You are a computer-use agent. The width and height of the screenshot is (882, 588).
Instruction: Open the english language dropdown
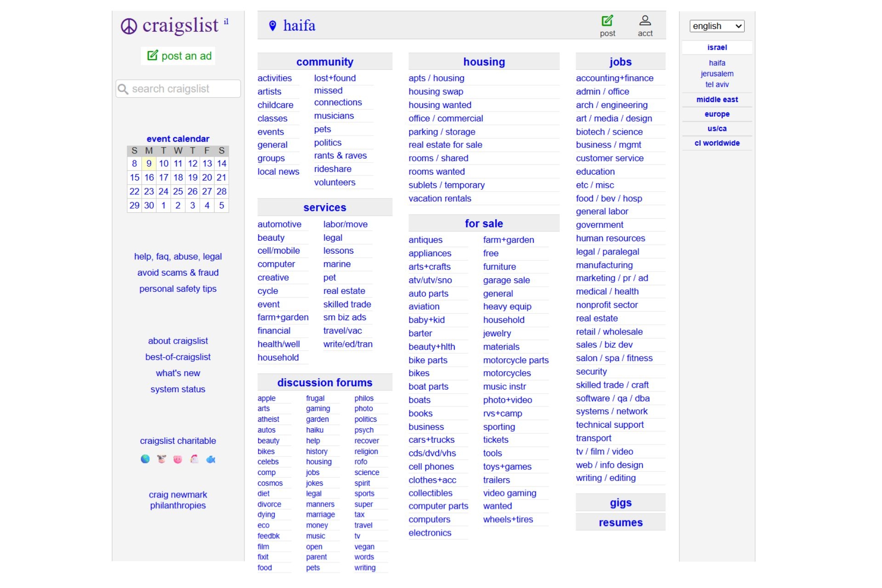pos(717,26)
